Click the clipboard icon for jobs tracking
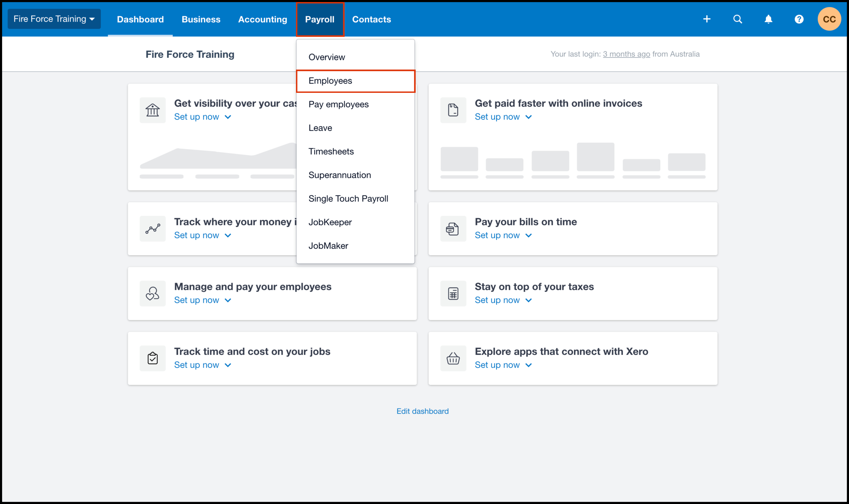This screenshot has width=849, height=504. [x=152, y=359]
